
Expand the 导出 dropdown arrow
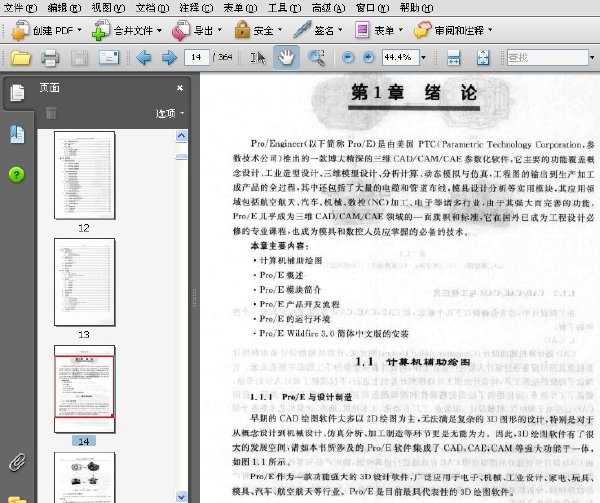220,30
